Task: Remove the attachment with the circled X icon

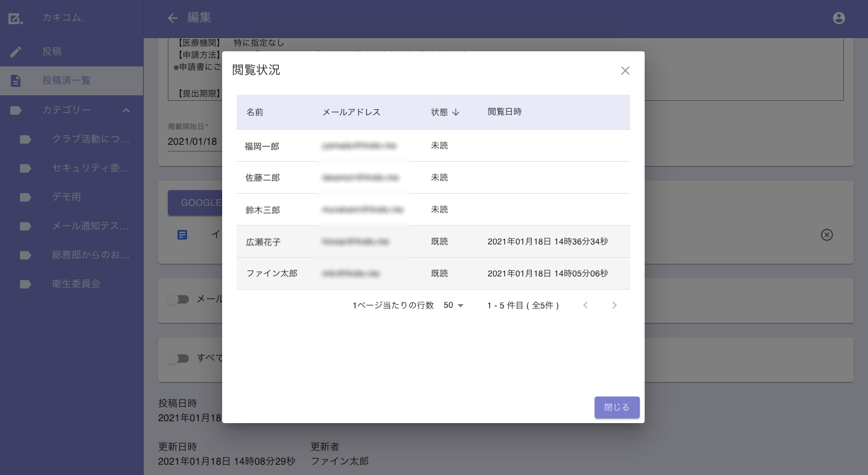Action: (827, 235)
